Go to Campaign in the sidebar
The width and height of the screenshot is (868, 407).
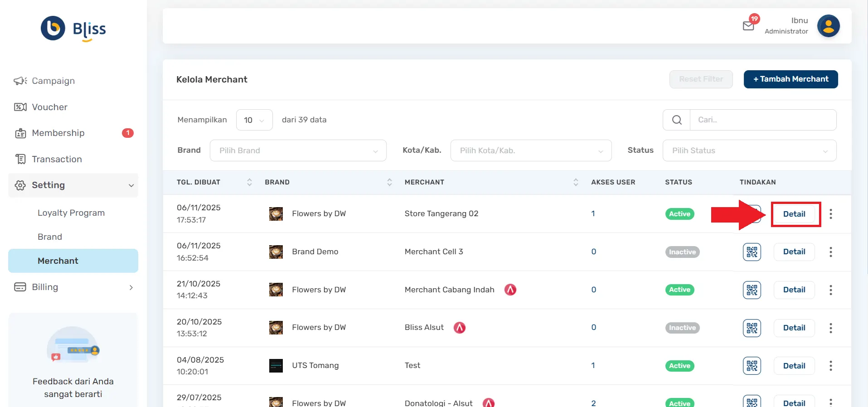point(53,81)
